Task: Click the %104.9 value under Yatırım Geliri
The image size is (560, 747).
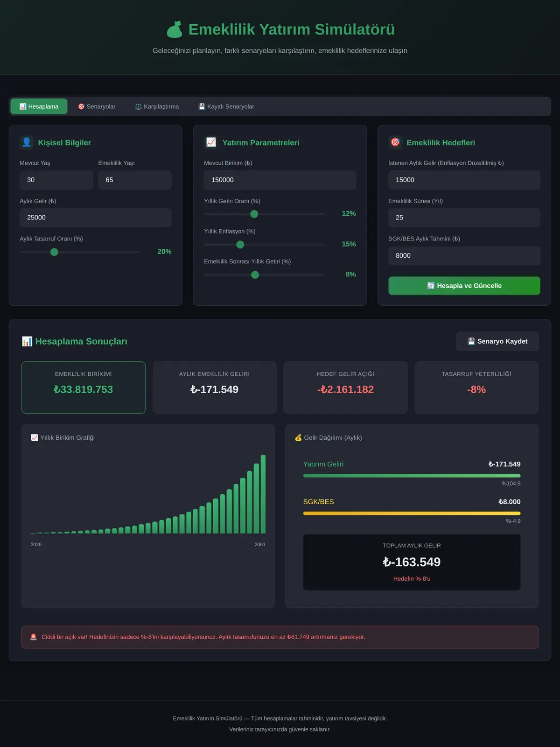Action: (511, 484)
